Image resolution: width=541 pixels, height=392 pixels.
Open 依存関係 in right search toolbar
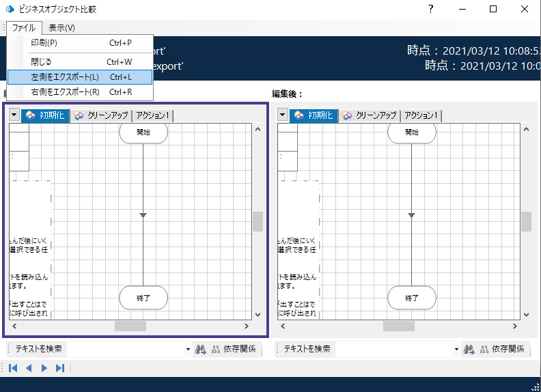pyautogui.click(x=502, y=349)
